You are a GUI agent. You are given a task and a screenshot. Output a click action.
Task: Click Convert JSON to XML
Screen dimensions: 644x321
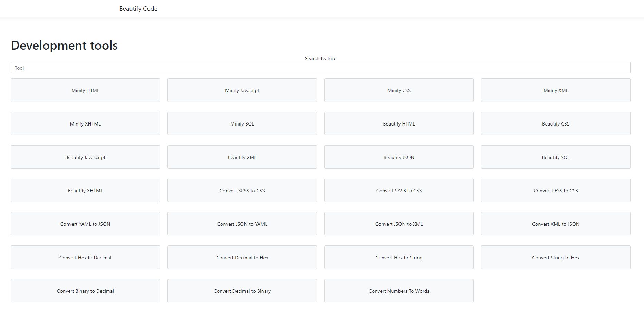tap(399, 224)
